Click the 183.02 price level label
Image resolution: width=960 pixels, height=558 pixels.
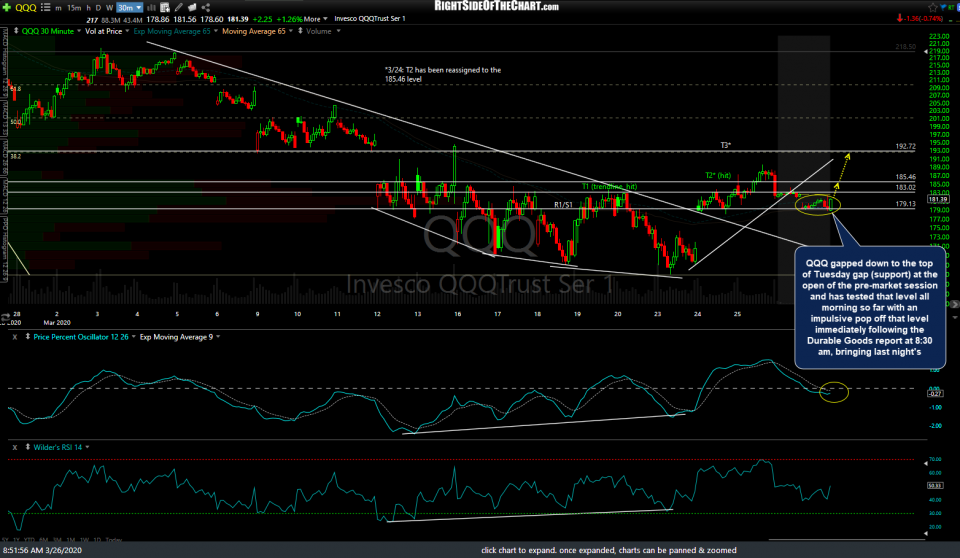[x=906, y=187]
